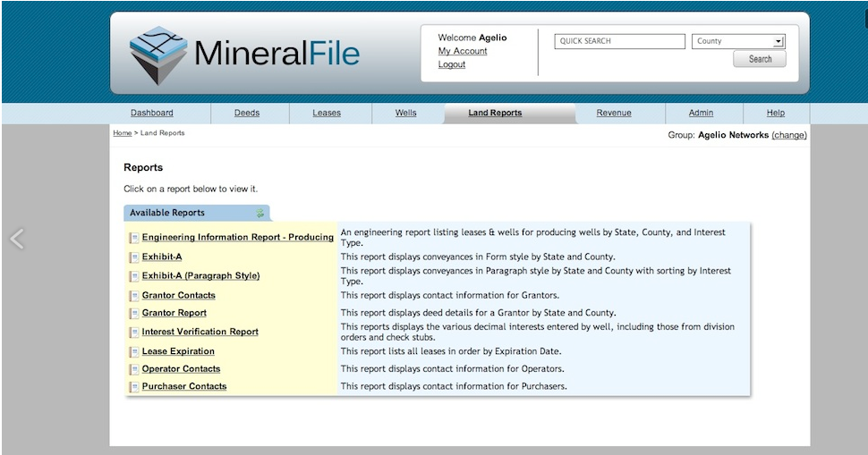Open the Exhibit-A report

tap(162, 257)
